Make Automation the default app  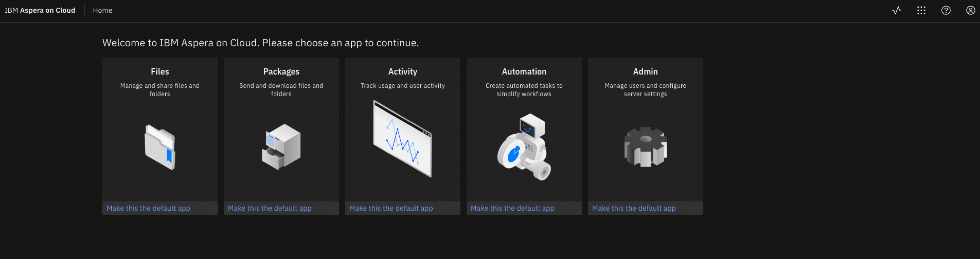tap(512, 208)
